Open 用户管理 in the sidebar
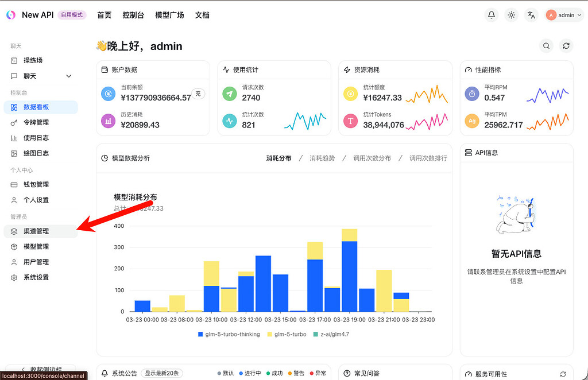The image size is (588, 380). click(41, 262)
